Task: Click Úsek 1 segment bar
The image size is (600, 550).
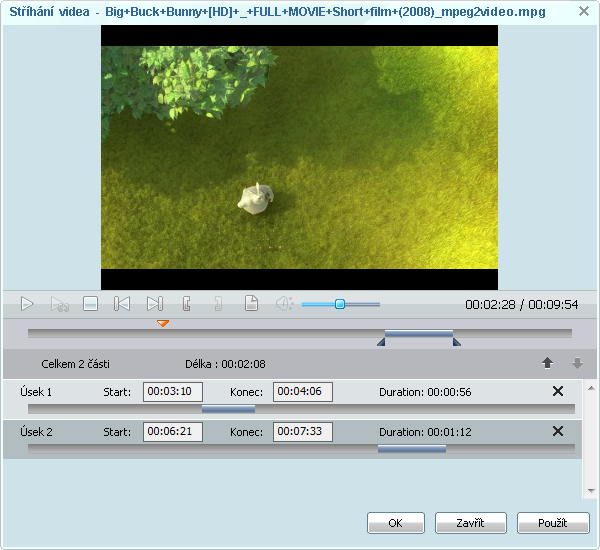Action: (228, 409)
